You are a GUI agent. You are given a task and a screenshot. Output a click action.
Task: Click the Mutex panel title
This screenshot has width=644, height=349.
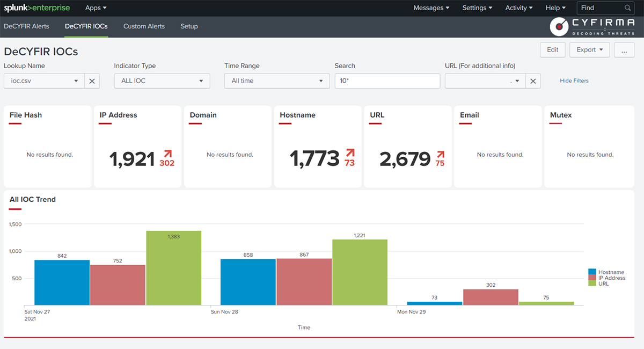pyautogui.click(x=561, y=115)
